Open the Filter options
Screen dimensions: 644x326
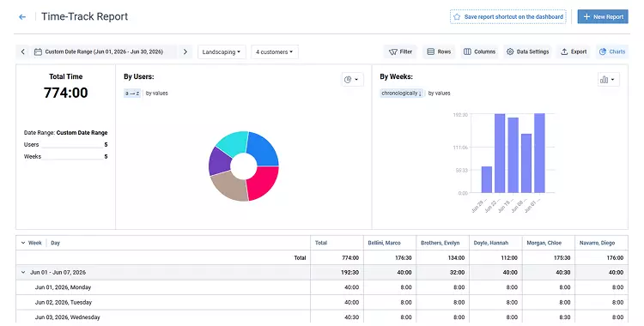point(400,51)
